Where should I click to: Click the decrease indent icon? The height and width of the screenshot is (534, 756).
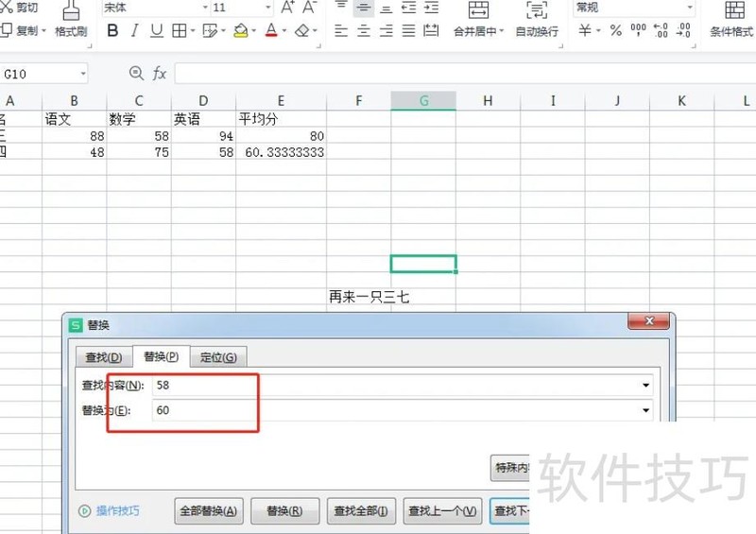[x=408, y=8]
